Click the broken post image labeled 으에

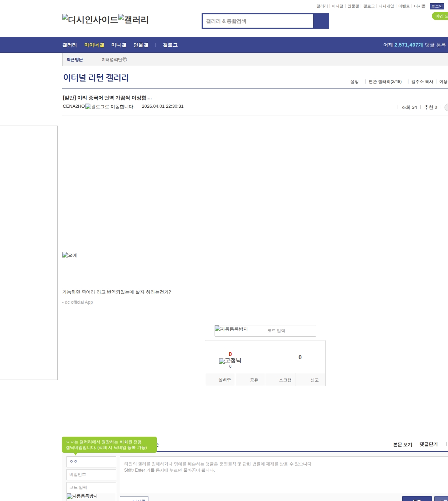pos(69,255)
